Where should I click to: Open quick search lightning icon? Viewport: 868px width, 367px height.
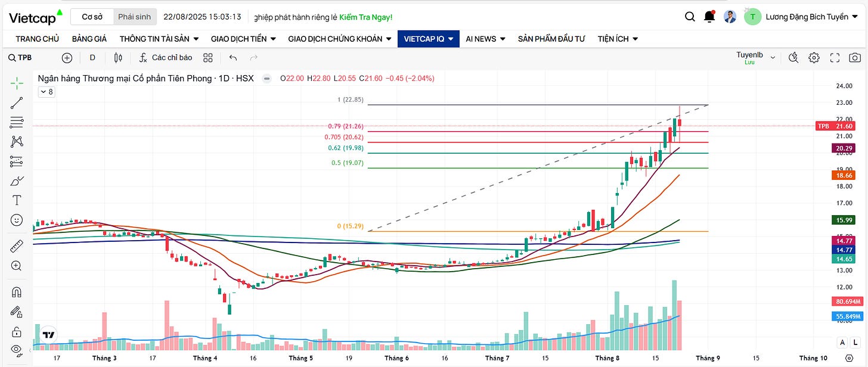793,58
